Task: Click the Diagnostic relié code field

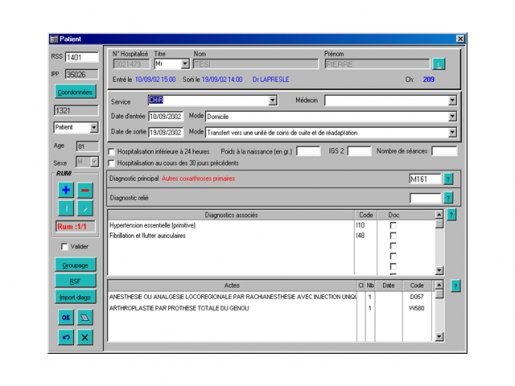Action: click(x=425, y=198)
